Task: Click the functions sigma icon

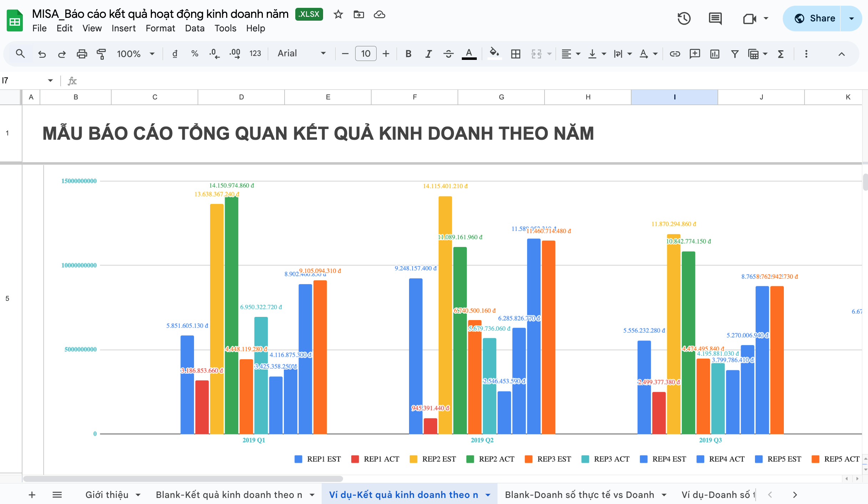Action: (x=781, y=54)
